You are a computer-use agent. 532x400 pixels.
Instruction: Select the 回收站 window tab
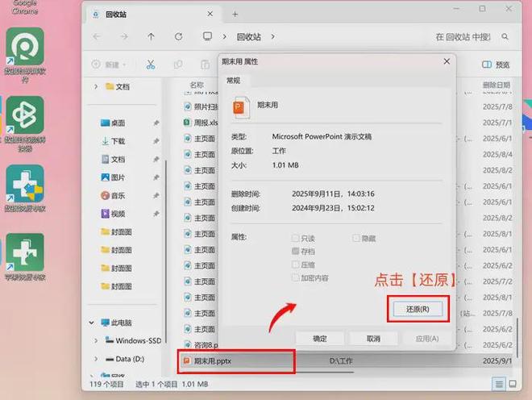click(154, 15)
